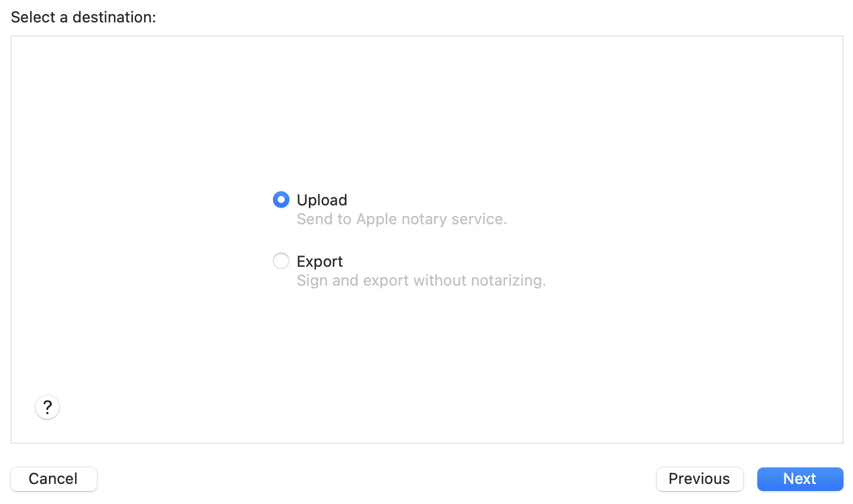Viewport: 853px width, 504px height.
Task: Go back with the Previous button
Action: pos(699,479)
